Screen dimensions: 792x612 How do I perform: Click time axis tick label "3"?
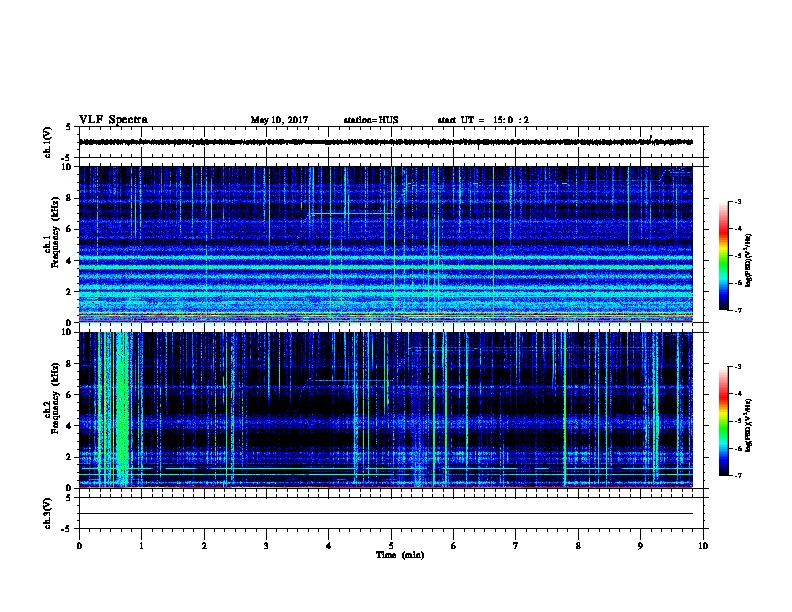pyautogui.click(x=266, y=546)
